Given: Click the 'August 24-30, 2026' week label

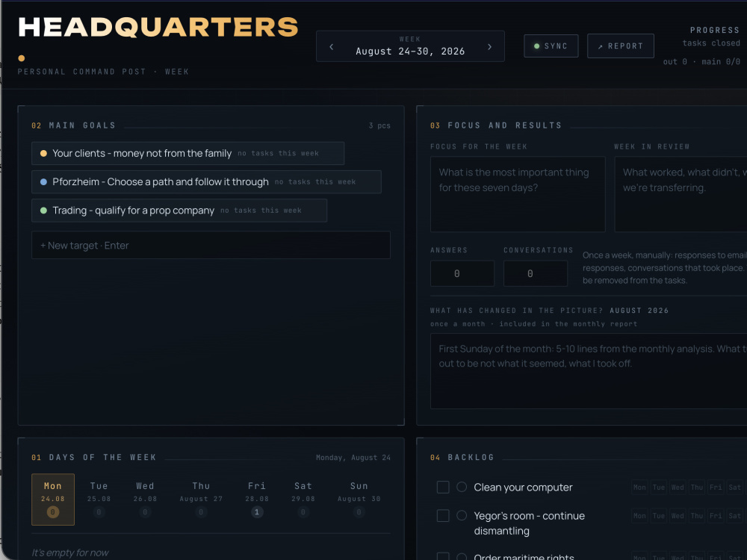Looking at the screenshot, I should pyautogui.click(x=410, y=52).
